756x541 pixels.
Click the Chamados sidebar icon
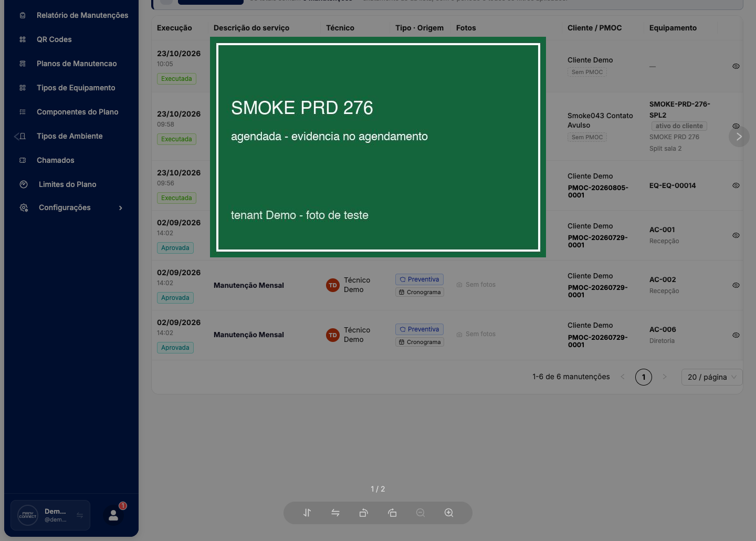click(x=23, y=160)
